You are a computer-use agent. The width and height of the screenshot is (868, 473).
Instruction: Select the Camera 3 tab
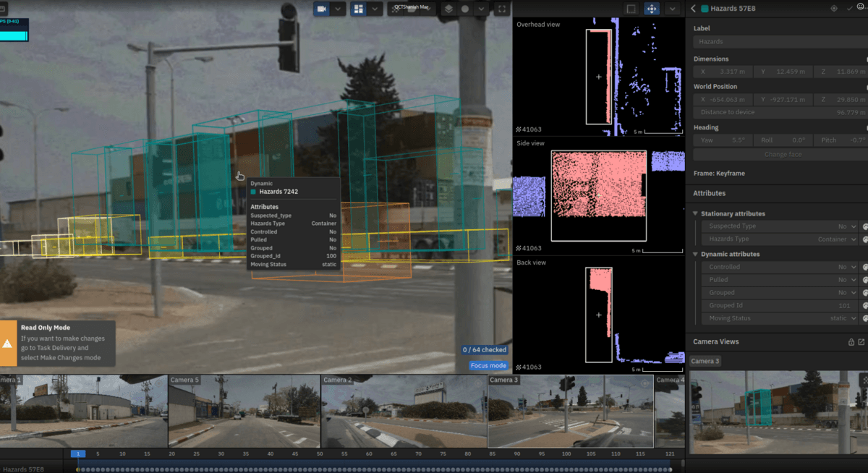click(705, 361)
